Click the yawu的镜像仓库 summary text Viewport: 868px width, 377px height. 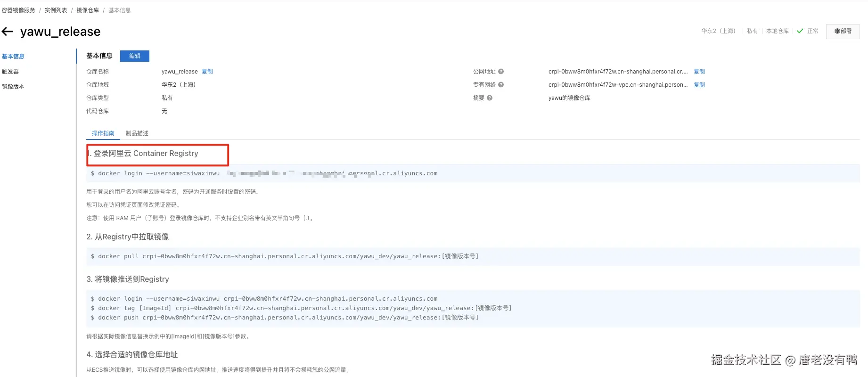569,98
